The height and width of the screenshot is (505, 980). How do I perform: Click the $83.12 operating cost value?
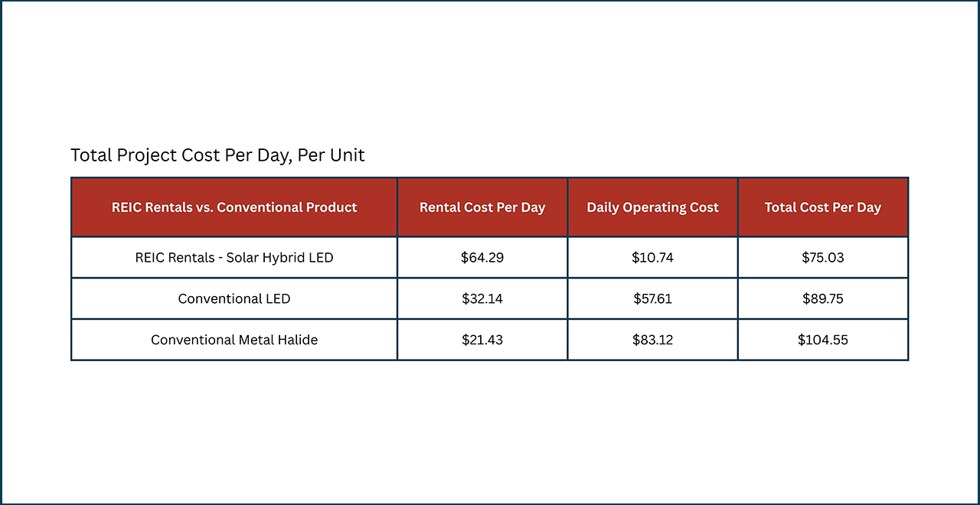(x=652, y=340)
